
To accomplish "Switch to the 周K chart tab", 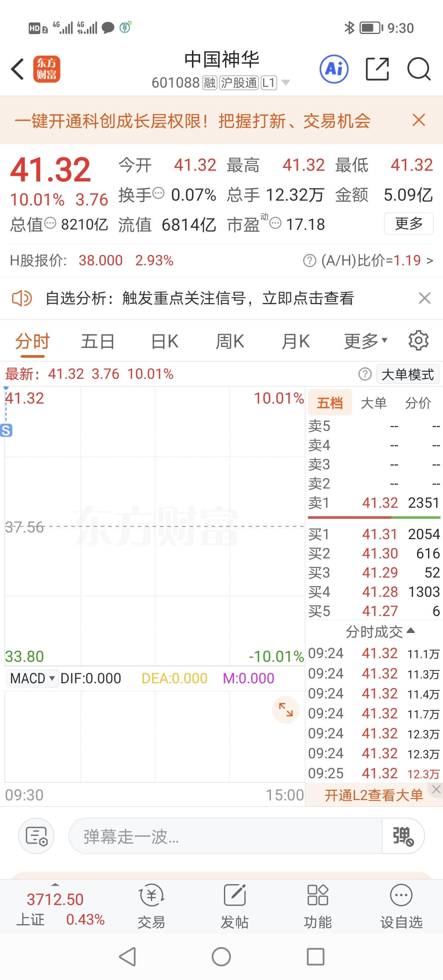I will pyautogui.click(x=230, y=341).
